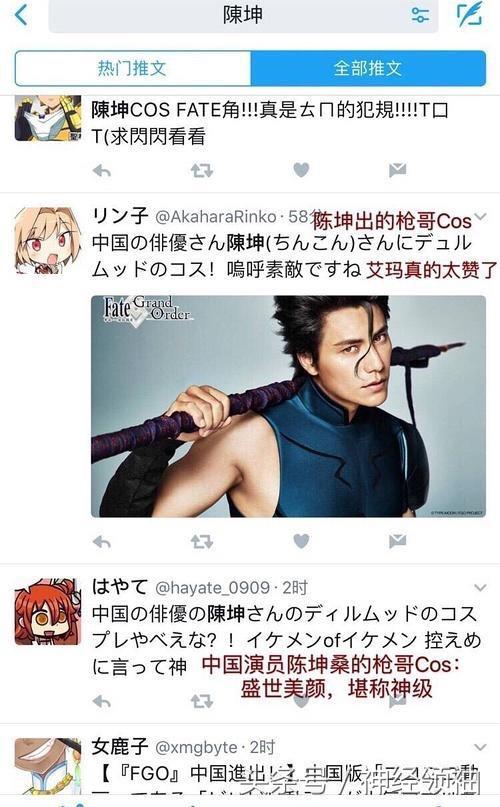The image size is (500, 807).
Task: Retweet the 陳坤COS FATE tweet
Action: pos(201,170)
